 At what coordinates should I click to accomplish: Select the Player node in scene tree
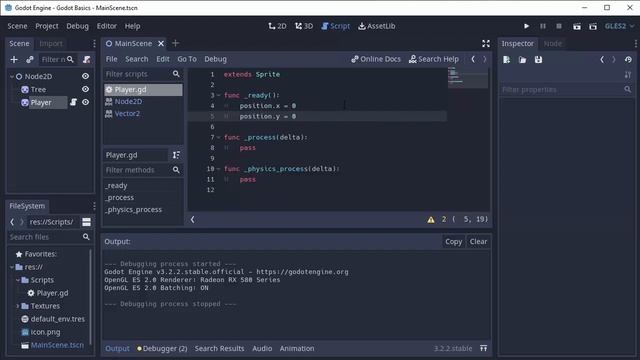(x=41, y=102)
